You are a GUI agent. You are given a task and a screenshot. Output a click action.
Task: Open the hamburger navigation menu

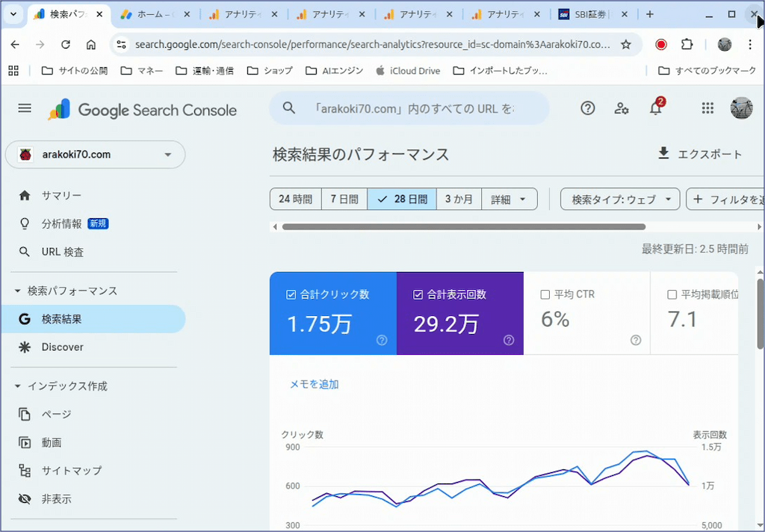(25, 109)
